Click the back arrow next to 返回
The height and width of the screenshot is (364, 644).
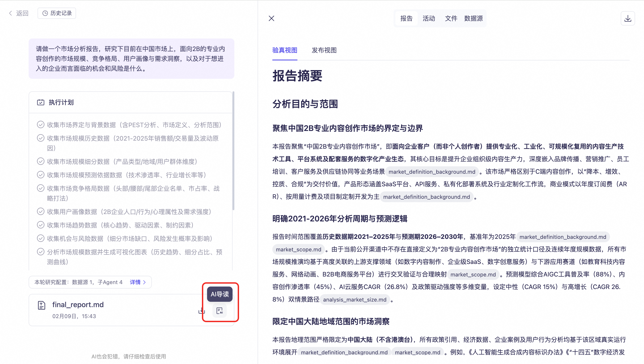(11, 13)
